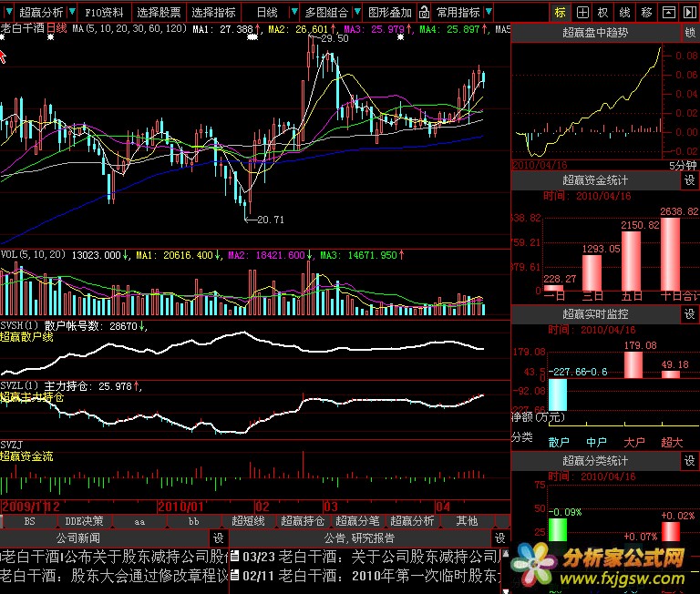Open 设 settings for 超赢实时监控

[x=690, y=314]
